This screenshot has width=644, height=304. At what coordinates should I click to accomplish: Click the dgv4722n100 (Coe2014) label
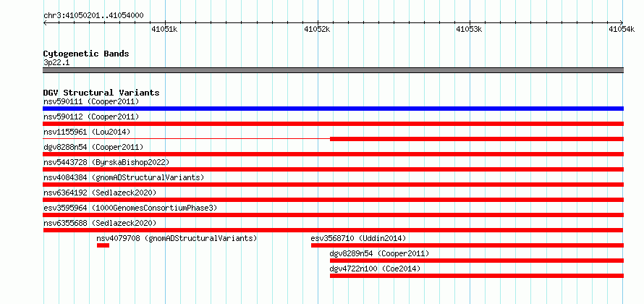click(x=376, y=269)
